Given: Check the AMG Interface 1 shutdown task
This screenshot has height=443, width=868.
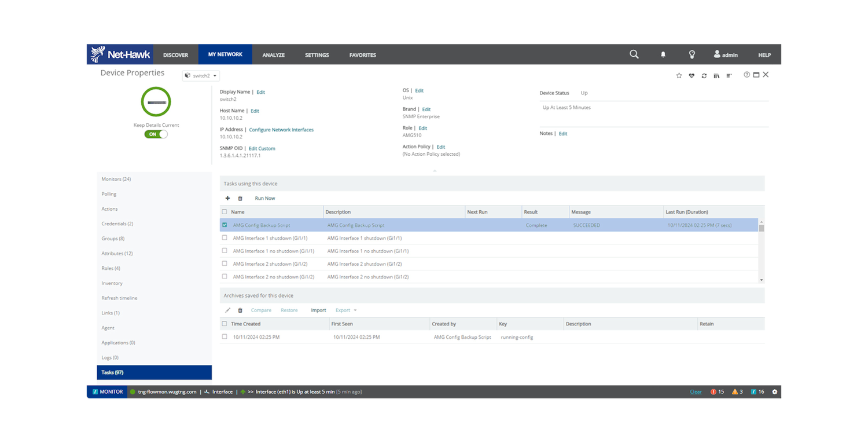Looking at the screenshot, I should click(225, 237).
